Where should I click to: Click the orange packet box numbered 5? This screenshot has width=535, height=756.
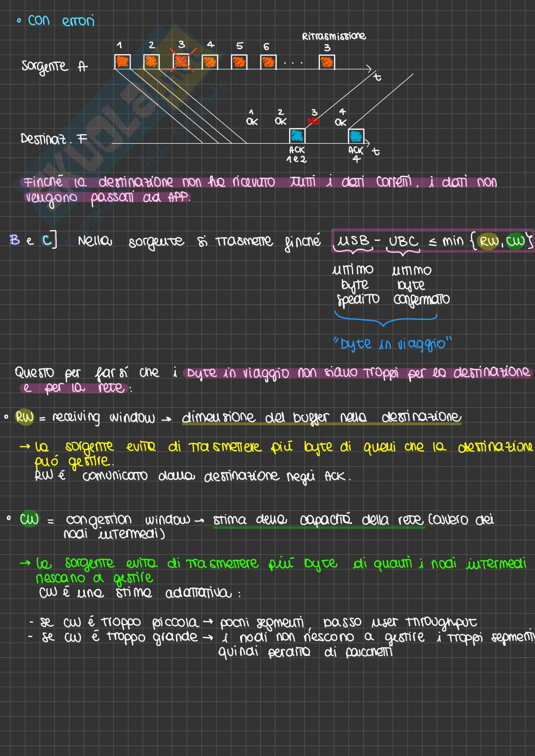239,62
